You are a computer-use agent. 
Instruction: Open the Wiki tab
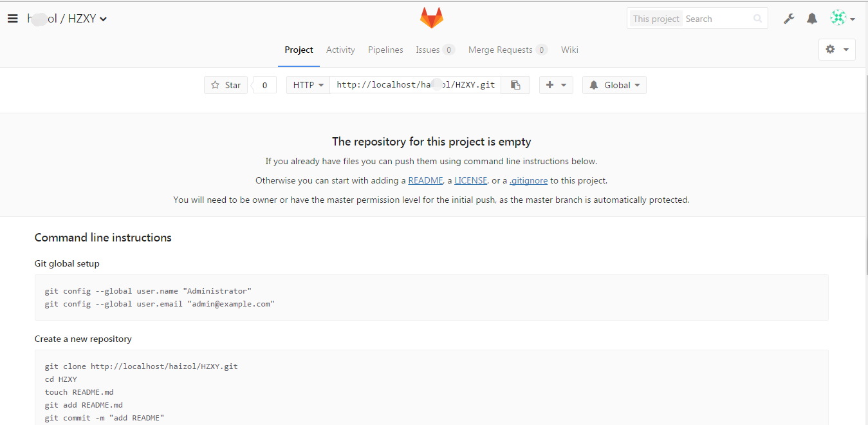pyautogui.click(x=569, y=50)
